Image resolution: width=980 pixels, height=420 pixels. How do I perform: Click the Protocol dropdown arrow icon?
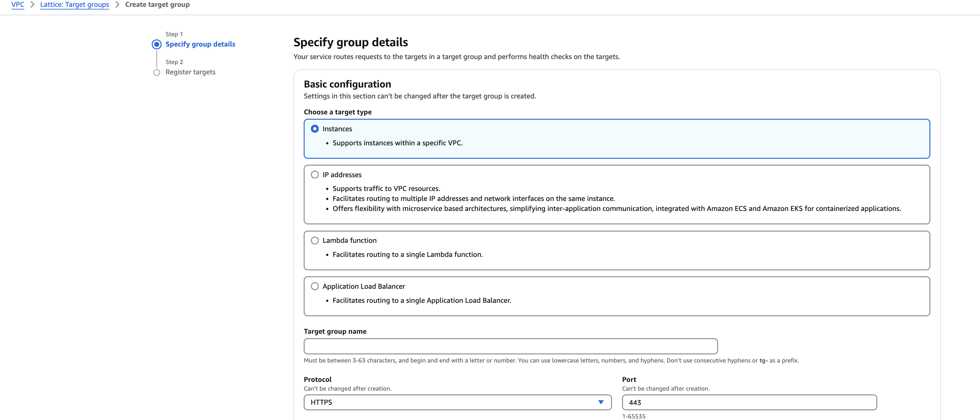click(601, 402)
